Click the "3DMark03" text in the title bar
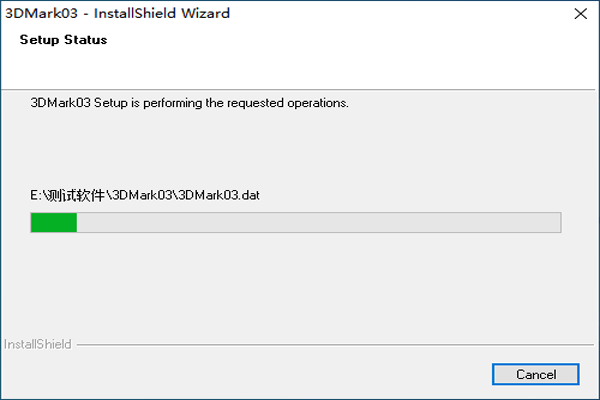 coord(36,14)
